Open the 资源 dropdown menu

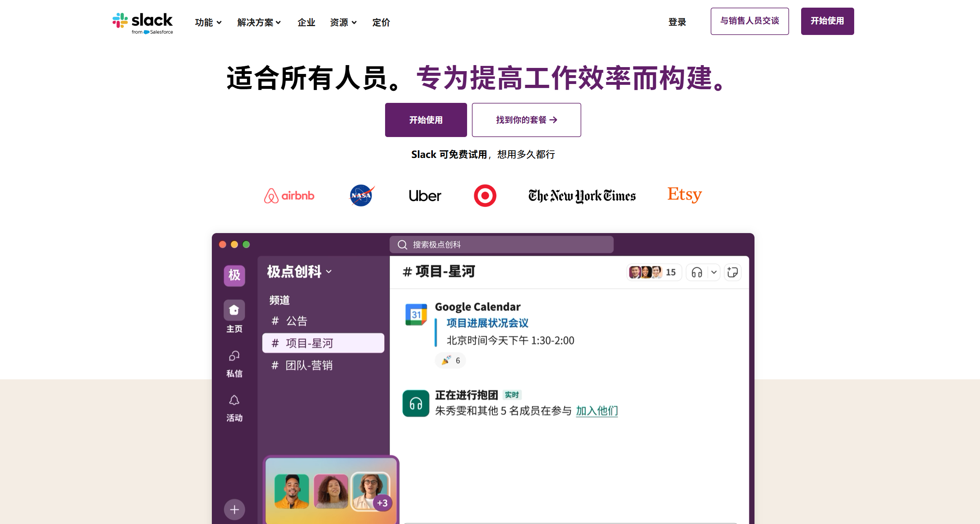click(x=343, y=23)
